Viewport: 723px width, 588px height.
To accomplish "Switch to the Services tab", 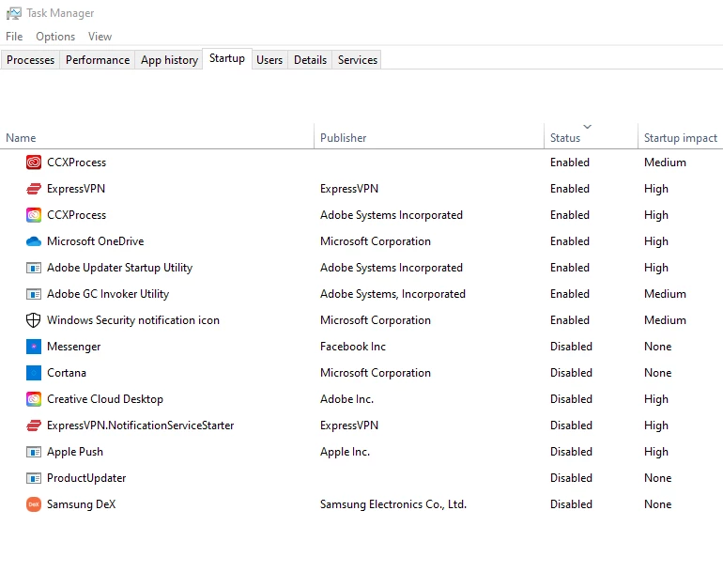I will pos(358,60).
